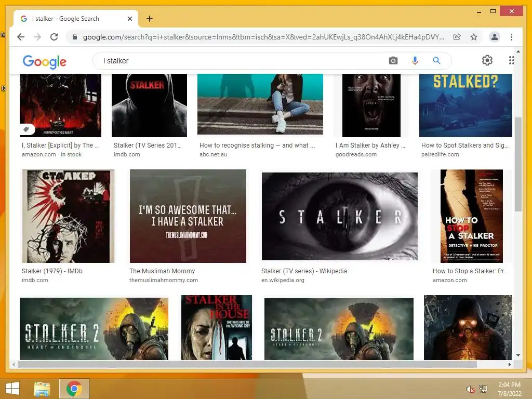Click the fiery red album cover thumbnail
The image size is (532, 399).
click(x=60, y=105)
